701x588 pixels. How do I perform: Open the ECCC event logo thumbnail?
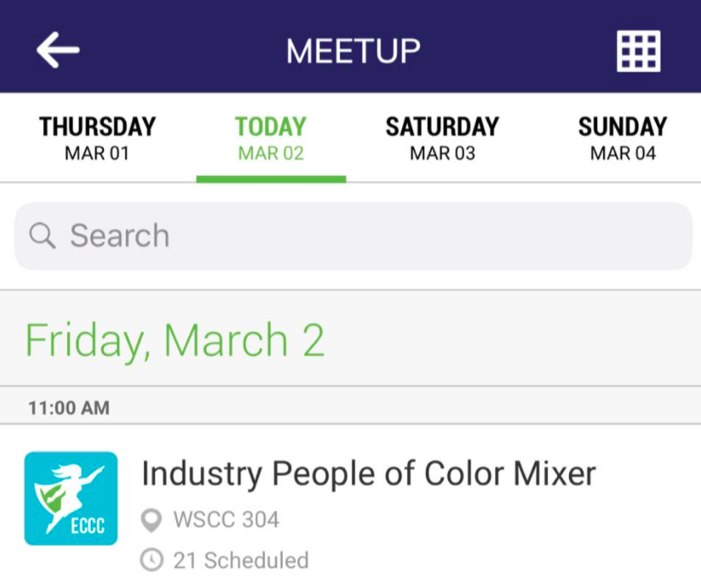71,498
